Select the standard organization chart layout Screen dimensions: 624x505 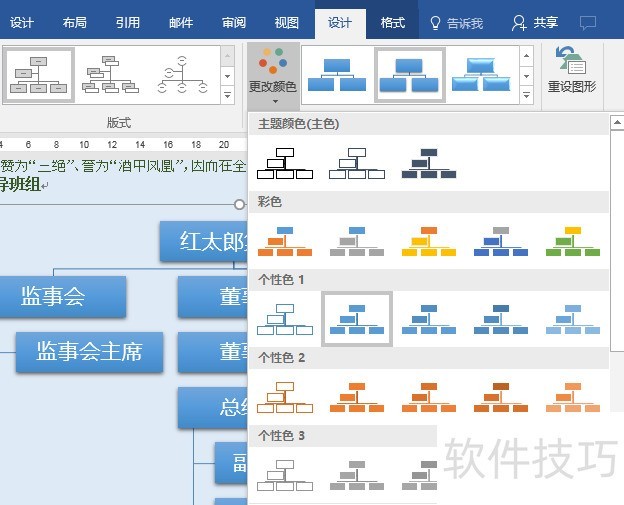[39, 75]
